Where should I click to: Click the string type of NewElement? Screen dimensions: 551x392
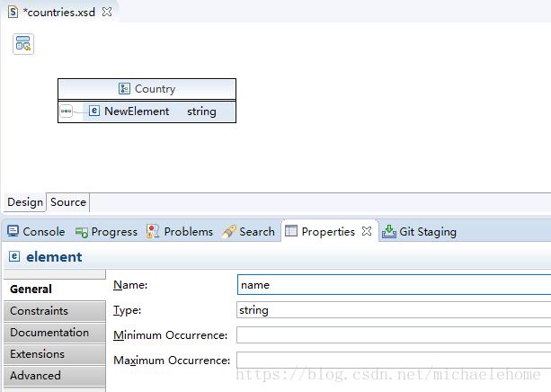[x=201, y=111]
